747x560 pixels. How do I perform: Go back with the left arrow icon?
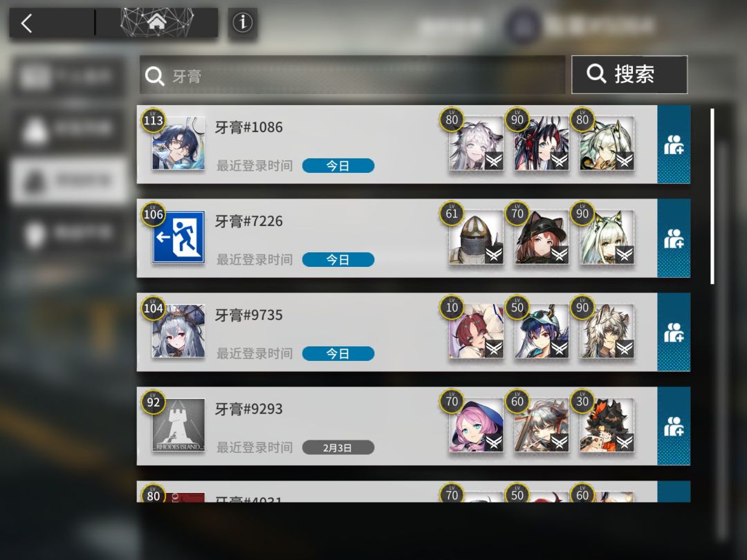tap(27, 23)
